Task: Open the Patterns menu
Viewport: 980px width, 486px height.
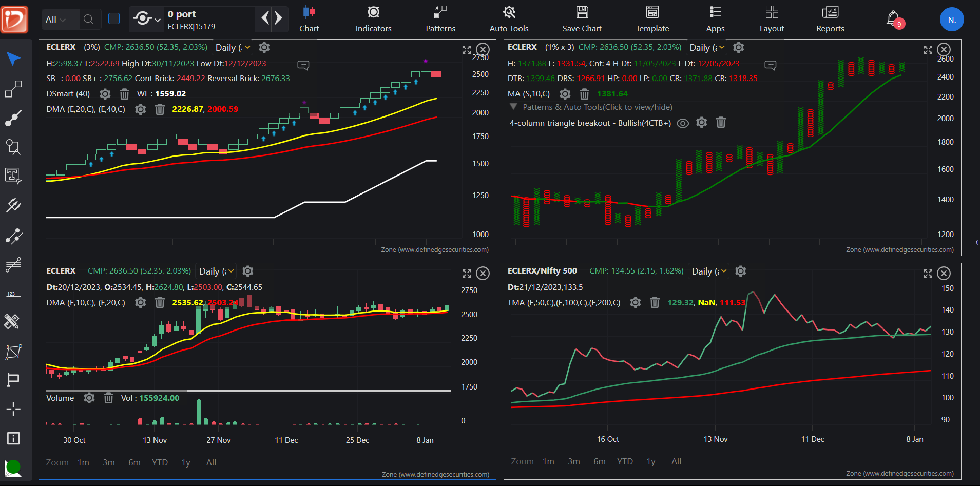Action: tap(440, 20)
